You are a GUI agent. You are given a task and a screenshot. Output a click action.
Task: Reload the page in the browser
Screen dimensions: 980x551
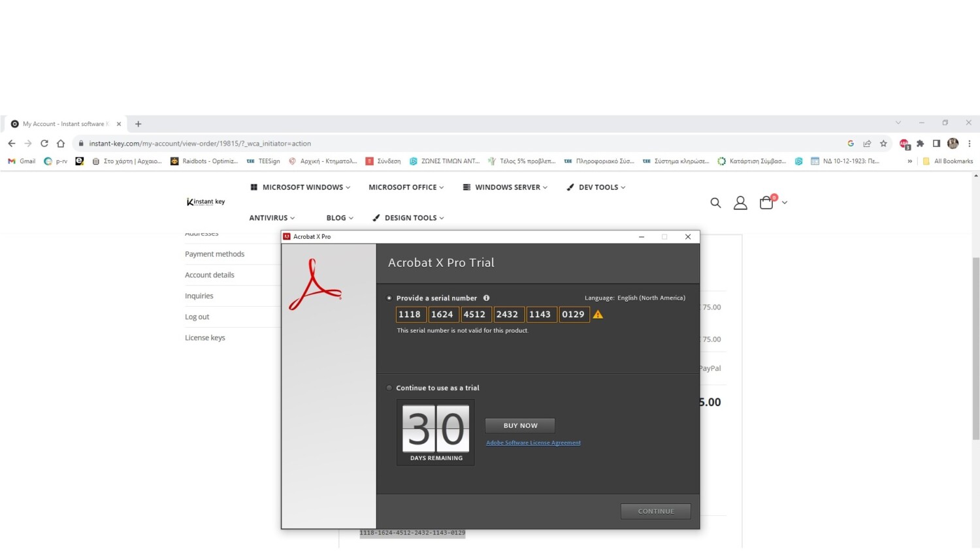(x=44, y=144)
